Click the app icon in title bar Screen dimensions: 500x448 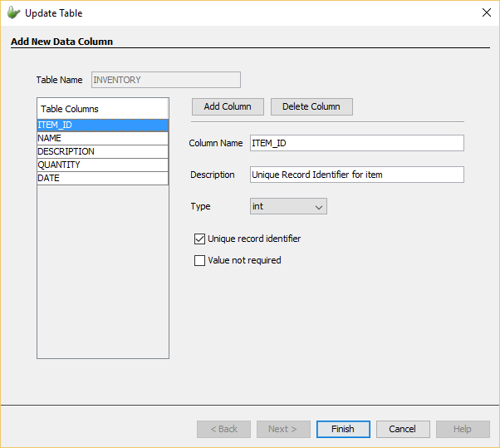click(13, 13)
